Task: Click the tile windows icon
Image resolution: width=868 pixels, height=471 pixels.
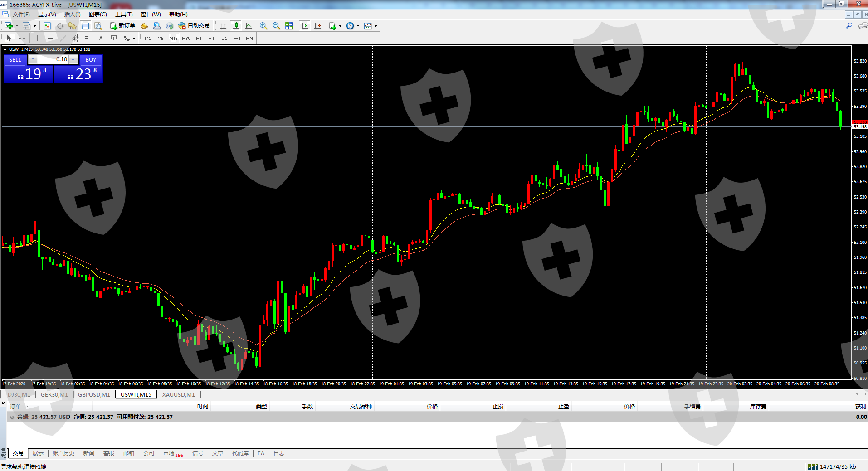Action: click(289, 26)
